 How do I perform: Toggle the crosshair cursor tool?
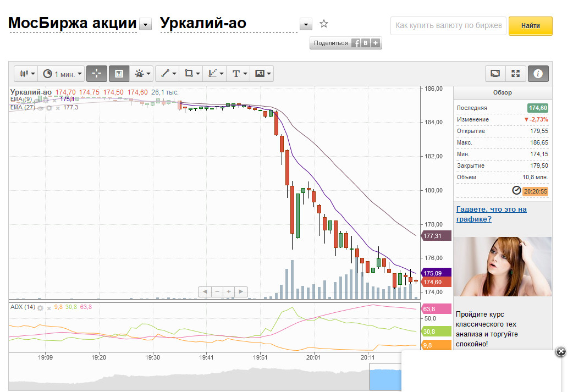96,74
